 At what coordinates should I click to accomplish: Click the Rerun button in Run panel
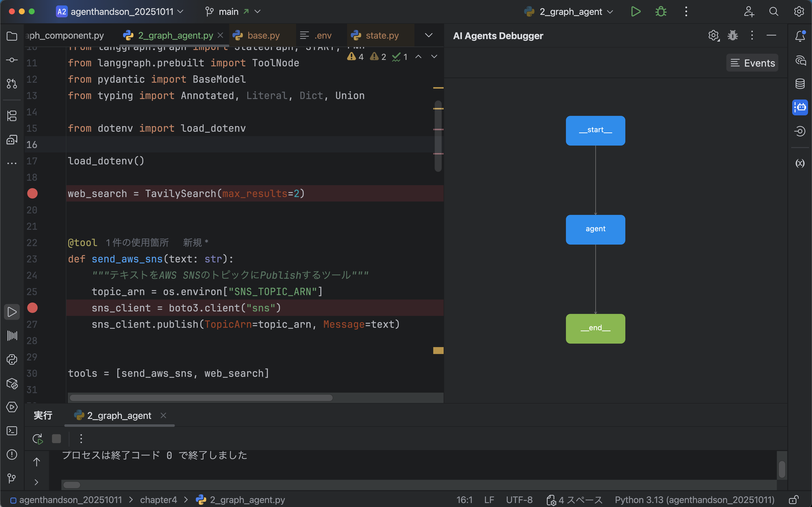click(x=38, y=439)
